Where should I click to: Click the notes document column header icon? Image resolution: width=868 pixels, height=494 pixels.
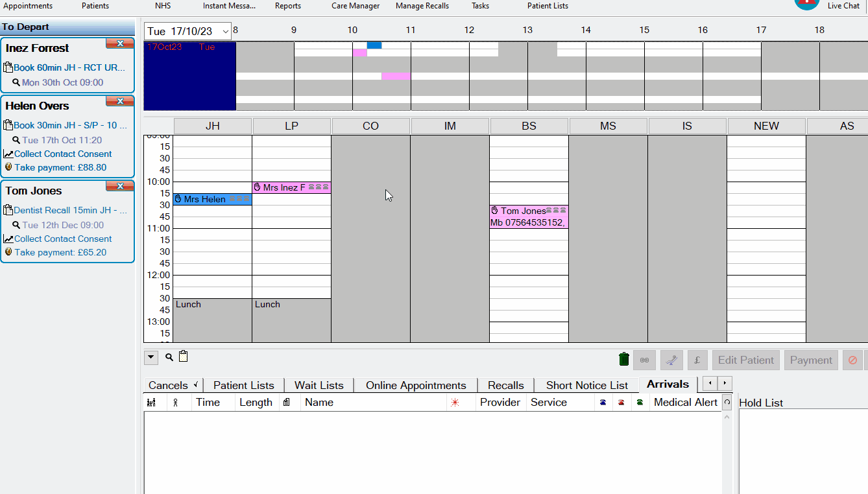click(286, 403)
